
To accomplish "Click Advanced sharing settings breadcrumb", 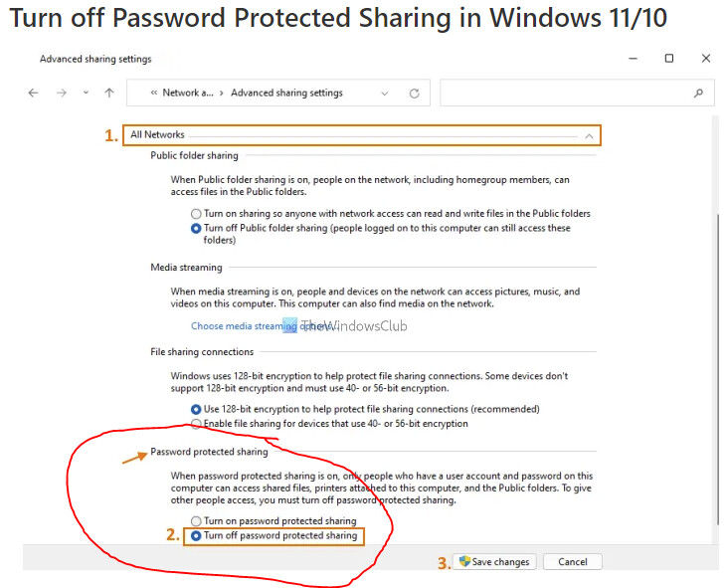I will (286, 93).
